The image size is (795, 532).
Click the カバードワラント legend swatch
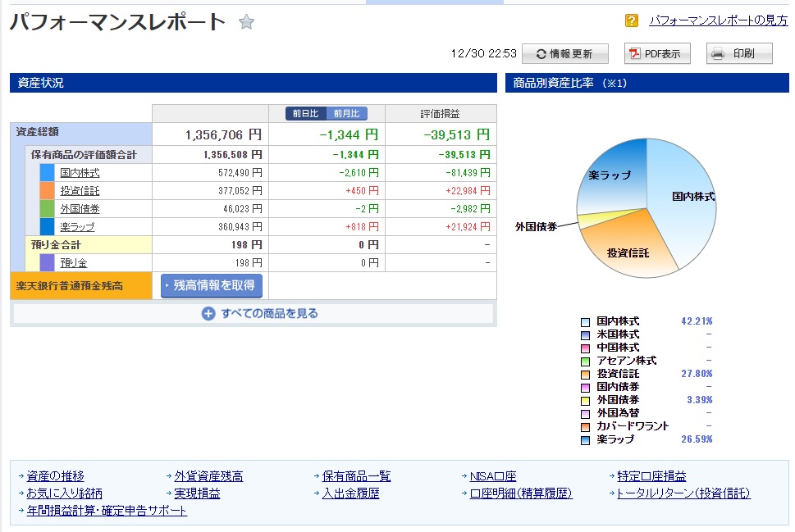[585, 428]
